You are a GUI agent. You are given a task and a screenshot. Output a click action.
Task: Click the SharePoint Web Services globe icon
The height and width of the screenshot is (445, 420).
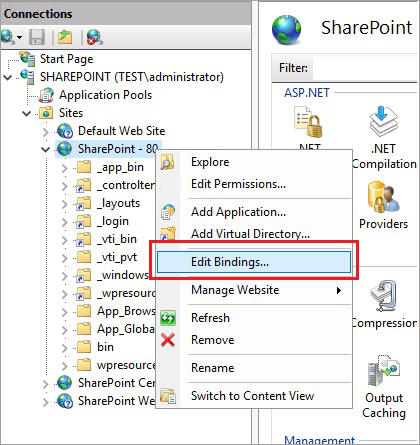(x=65, y=401)
